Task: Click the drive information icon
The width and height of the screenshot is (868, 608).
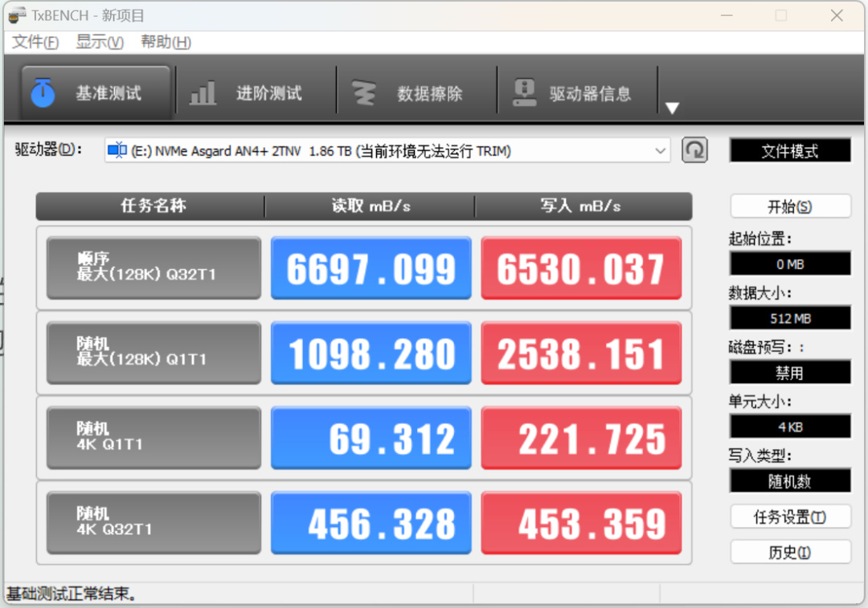Action: 524,92
